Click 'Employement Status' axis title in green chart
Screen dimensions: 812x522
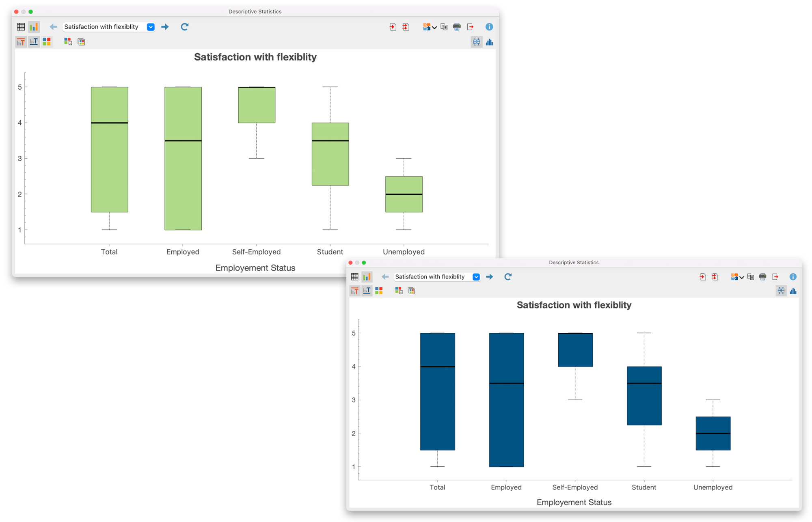pyautogui.click(x=255, y=268)
